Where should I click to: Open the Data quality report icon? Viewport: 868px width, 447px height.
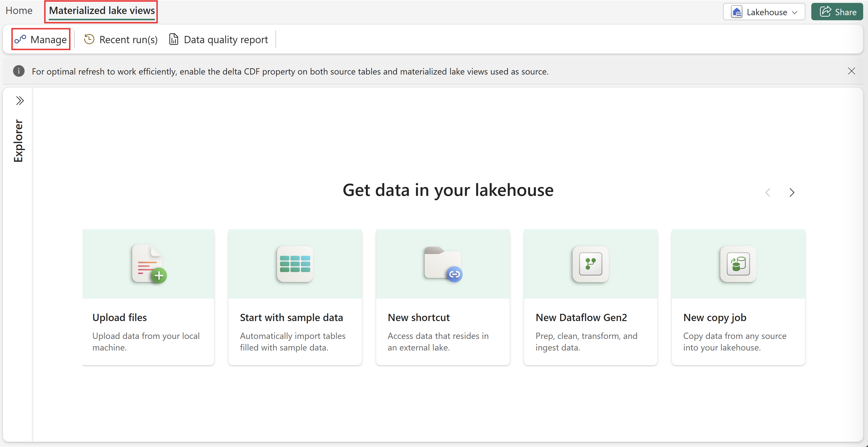click(174, 39)
